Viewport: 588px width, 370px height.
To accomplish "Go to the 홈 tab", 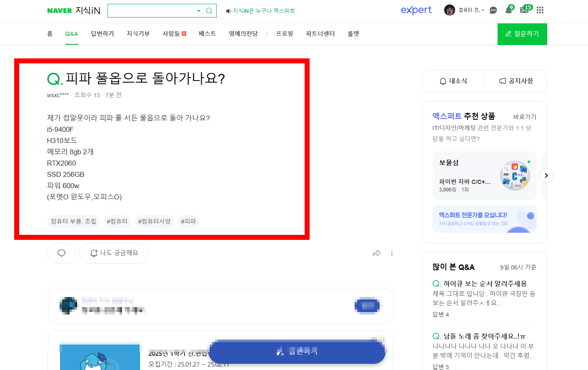I will (x=50, y=34).
